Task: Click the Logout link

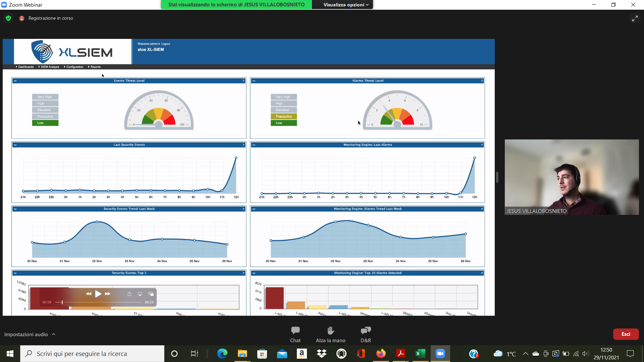Action: tap(166, 44)
